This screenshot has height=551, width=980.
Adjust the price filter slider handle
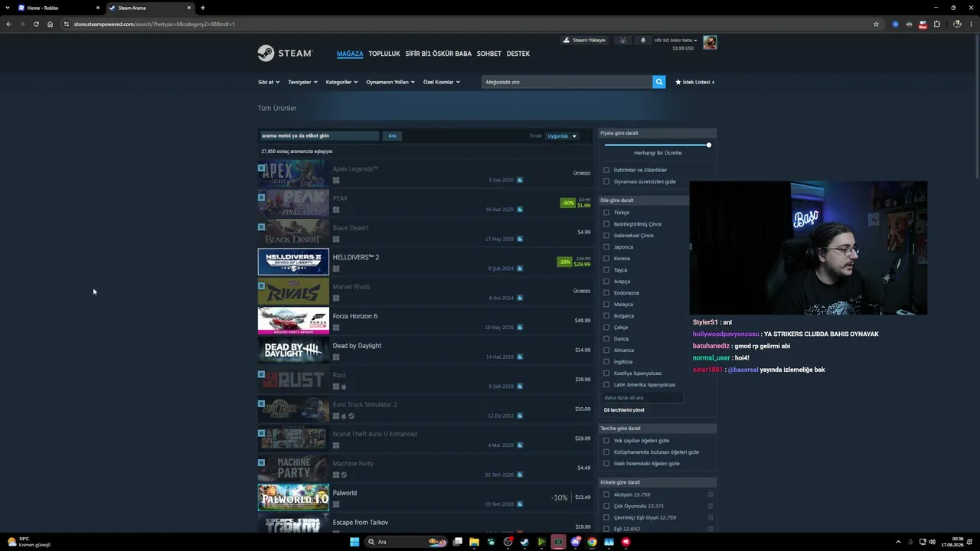point(709,145)
